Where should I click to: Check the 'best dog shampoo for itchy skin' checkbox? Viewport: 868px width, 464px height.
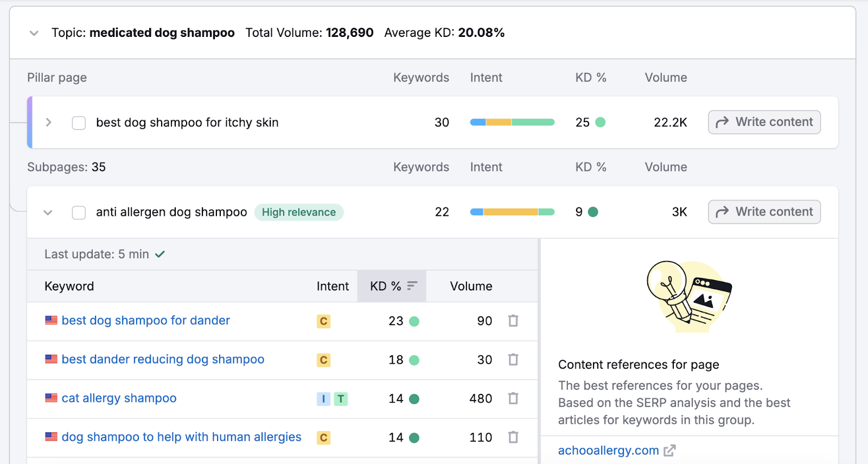(79, 123)
